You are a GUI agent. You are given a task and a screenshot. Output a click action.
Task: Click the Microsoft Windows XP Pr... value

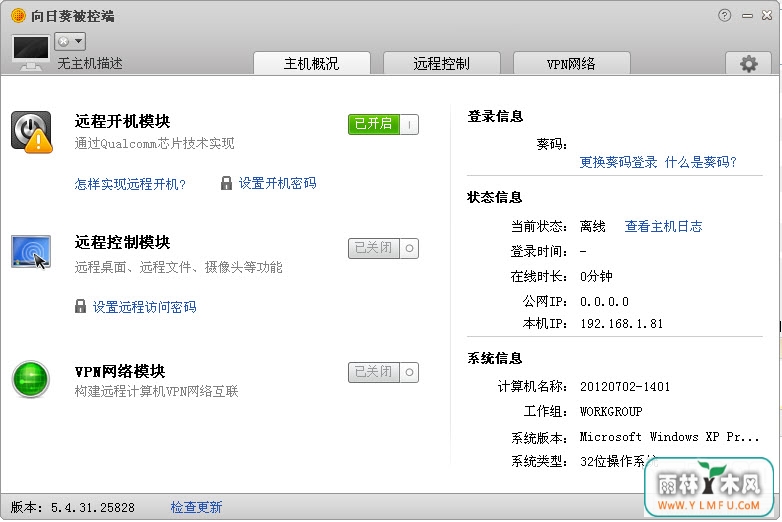click(669, 437)
